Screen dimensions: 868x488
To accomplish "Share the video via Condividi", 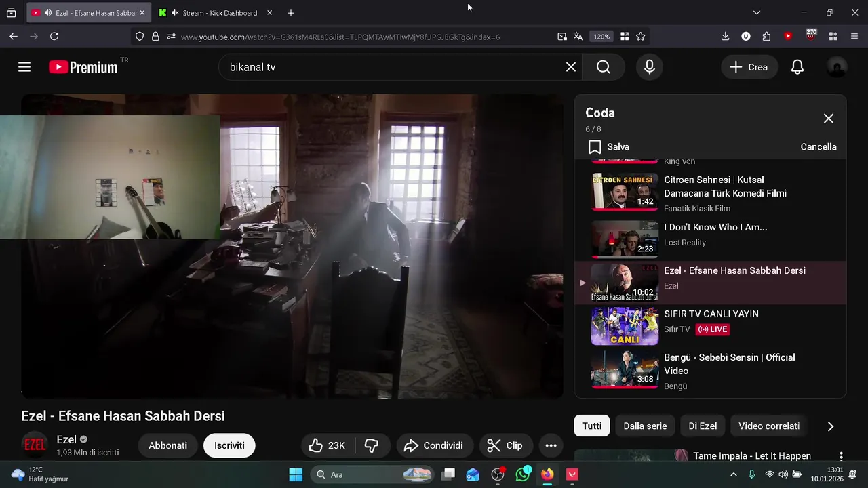I will (434, 445).
